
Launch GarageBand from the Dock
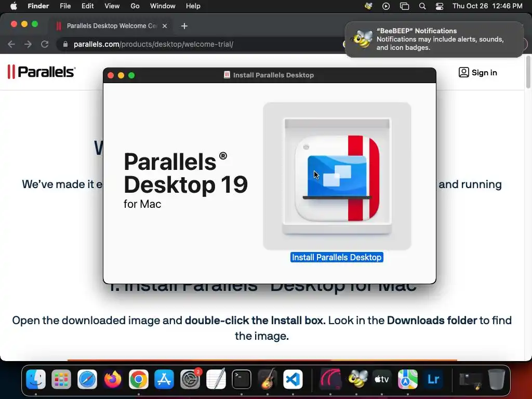pos(268,379)
